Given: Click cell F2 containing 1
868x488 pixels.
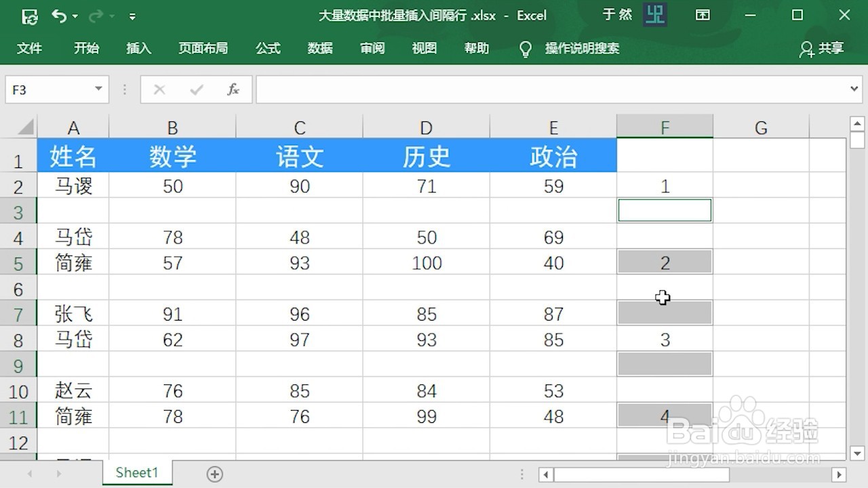Looking at the screenshot, I should (x=665, y=186).
